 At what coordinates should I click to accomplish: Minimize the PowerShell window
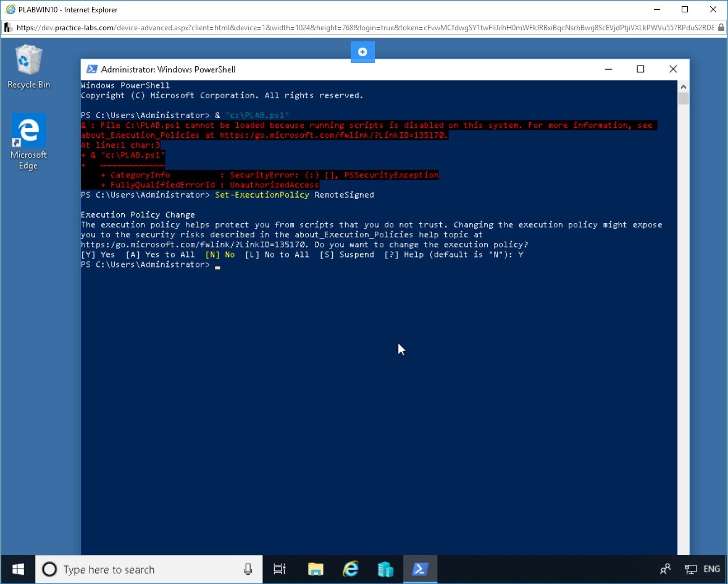point(608,69)
